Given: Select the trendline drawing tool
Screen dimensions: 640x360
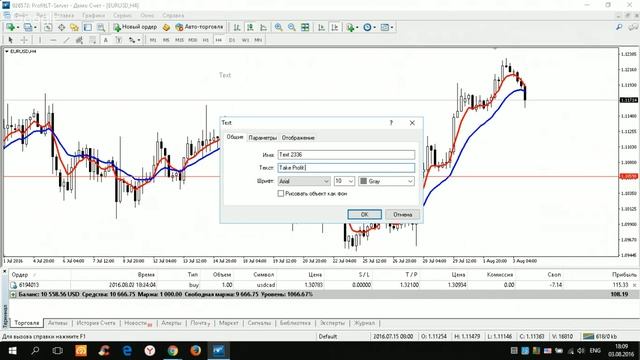Looking at the screenshot, I should click(x=67, y=40).
